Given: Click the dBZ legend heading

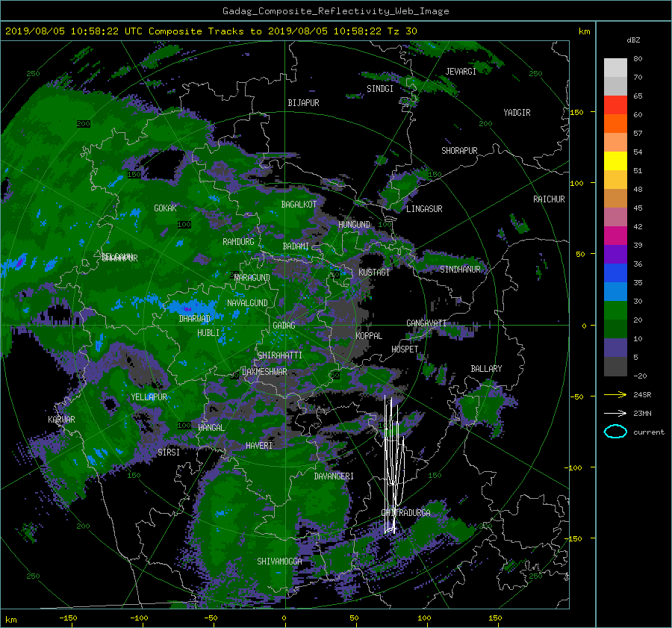Looking at the screenshot, I should tap(633, 40).
